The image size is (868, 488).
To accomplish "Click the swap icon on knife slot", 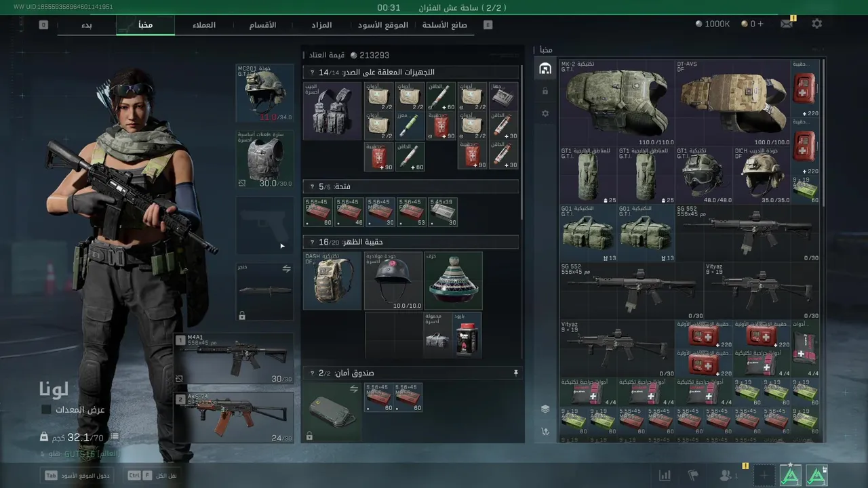I will tap(286, 269).
